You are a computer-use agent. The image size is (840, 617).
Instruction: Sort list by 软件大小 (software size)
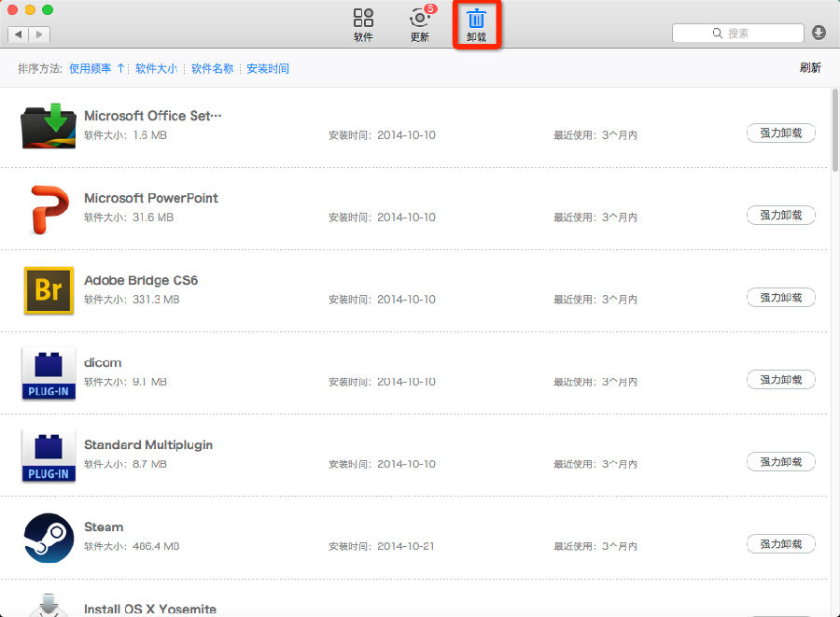pos(156,68)
